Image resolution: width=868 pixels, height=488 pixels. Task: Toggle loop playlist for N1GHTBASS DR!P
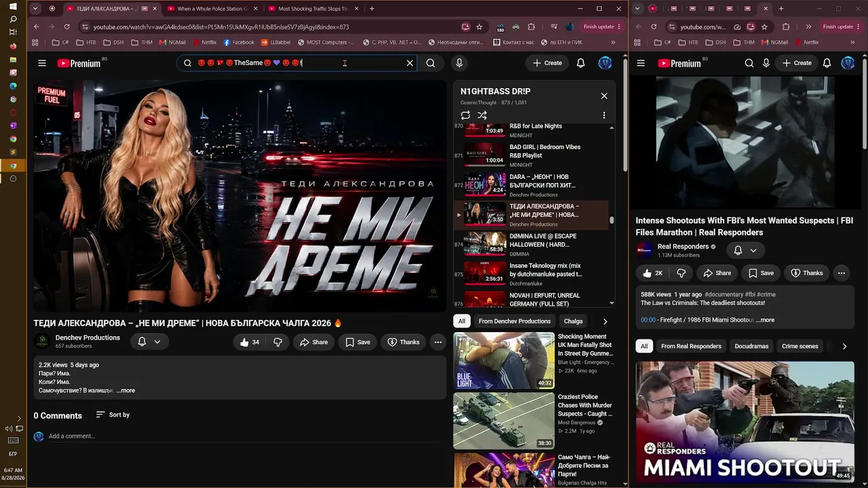click(x=465, y=115)
